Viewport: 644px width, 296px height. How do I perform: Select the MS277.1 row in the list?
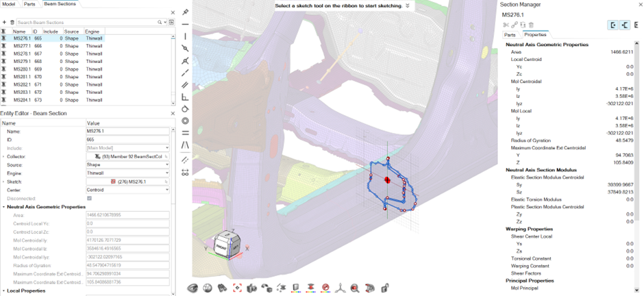(x=52, y=46)
